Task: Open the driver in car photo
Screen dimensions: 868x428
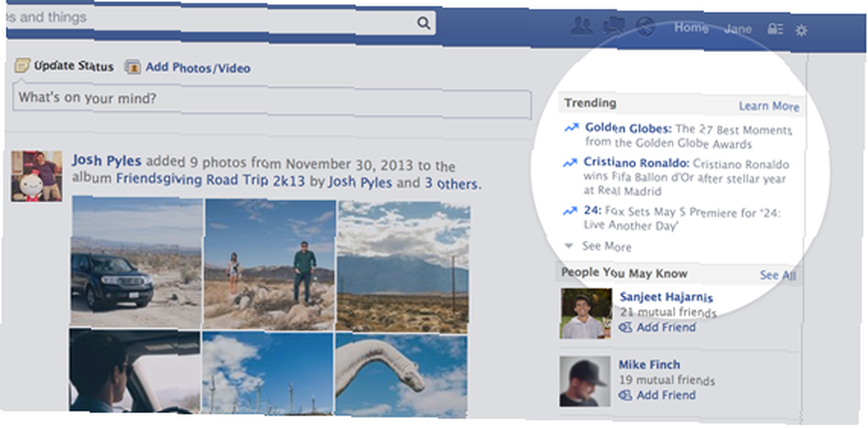Action: pos(135,370)
